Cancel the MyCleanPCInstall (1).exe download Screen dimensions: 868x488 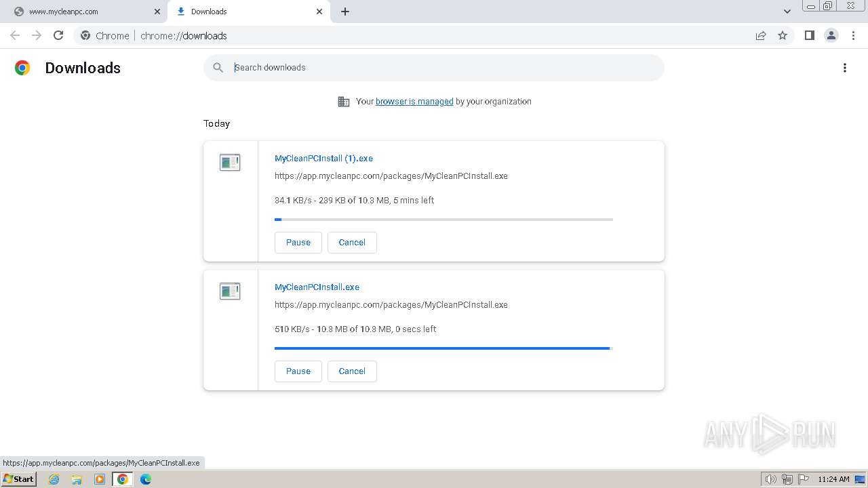pos(352,242)
